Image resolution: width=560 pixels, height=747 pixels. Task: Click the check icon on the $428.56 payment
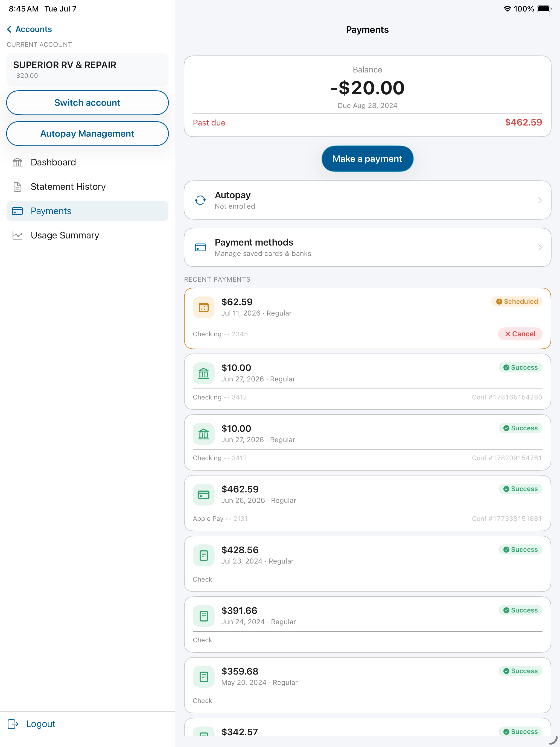coord(204,556)
